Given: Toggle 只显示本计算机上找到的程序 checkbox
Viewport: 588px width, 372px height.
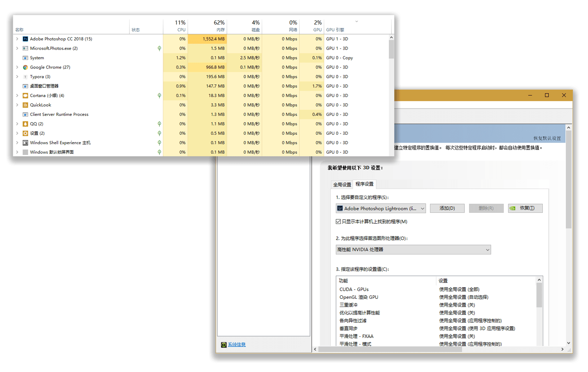Looking at the screenshot, I should click(338, 222).
